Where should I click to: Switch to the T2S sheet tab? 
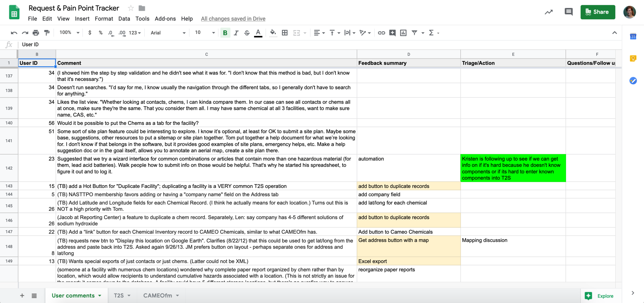click(122, 296)
